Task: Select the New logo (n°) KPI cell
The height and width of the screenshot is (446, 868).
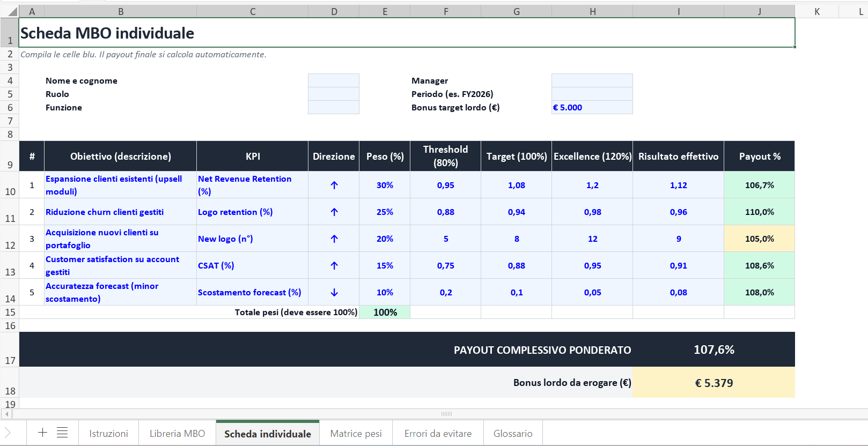Action: point(252,239)
